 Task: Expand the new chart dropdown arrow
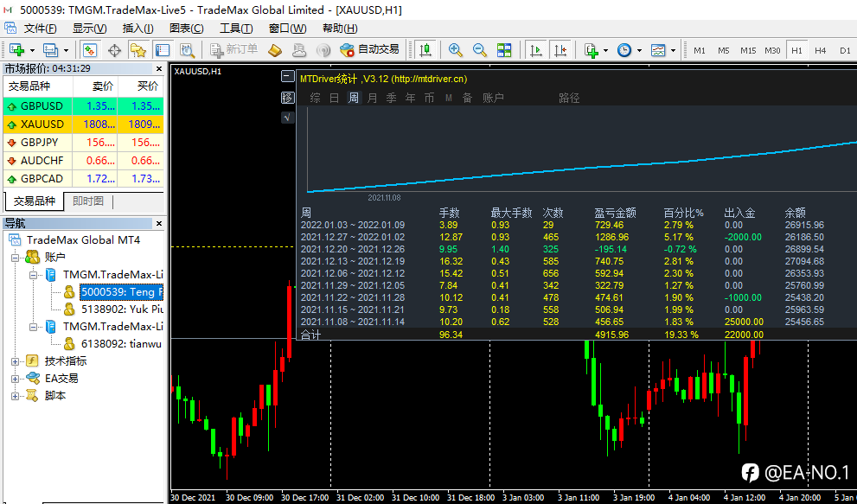click(x=32, y=51)
